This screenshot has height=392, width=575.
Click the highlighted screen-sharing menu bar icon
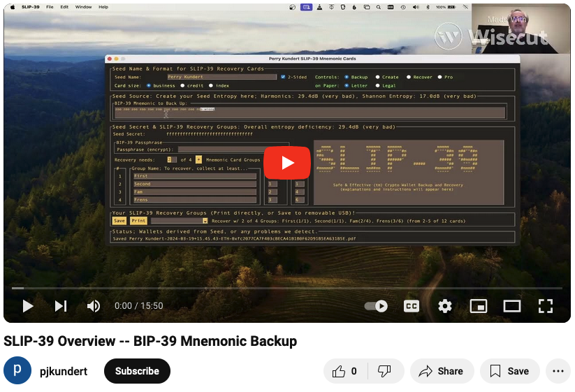coord(306,7)
